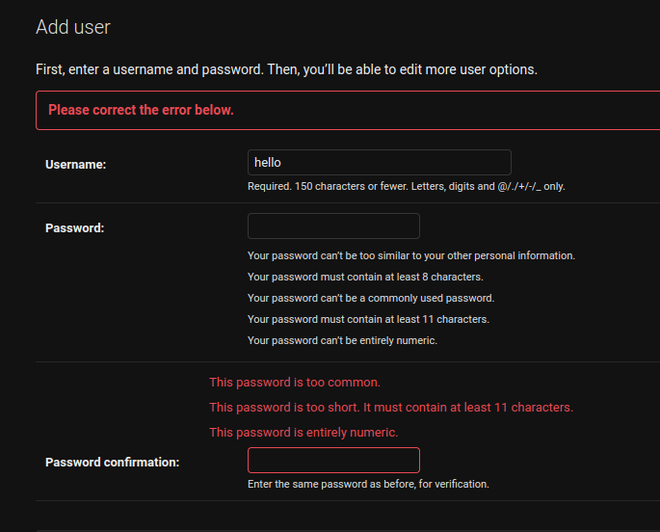This screenshot has width=660, height=532.
Task: Click the red 'This password is too short' error
Action: pos(391,407)
